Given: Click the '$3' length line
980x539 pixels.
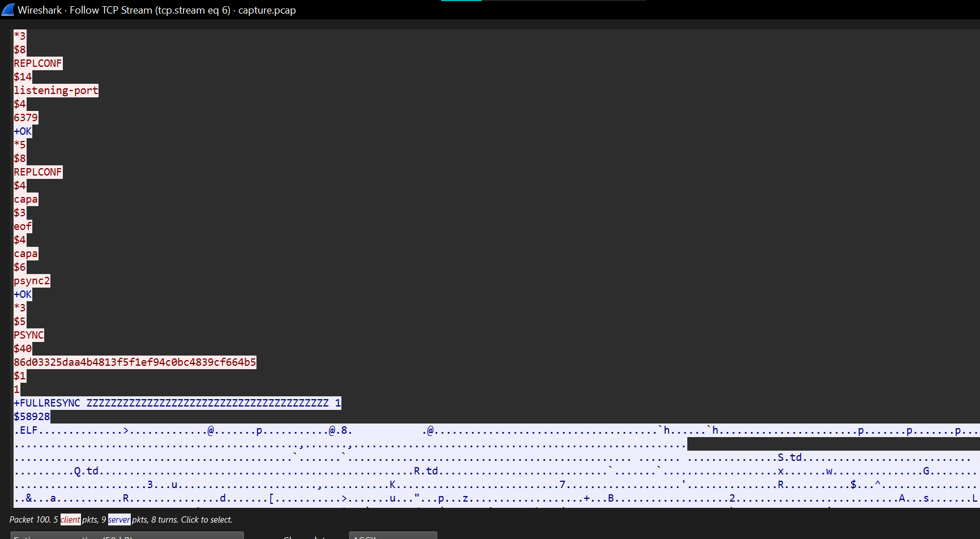Looking at the screenshot, I should tap(20, 213).
